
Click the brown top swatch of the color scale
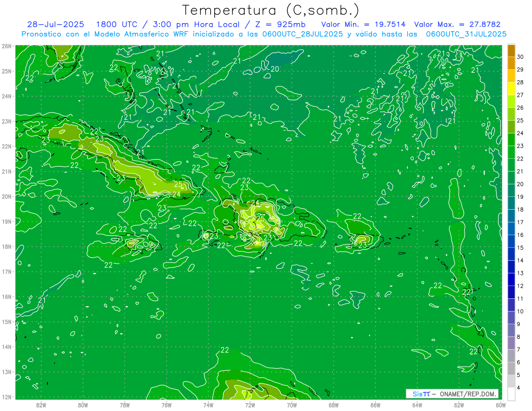pyautogui.click(x=511, y=51)
